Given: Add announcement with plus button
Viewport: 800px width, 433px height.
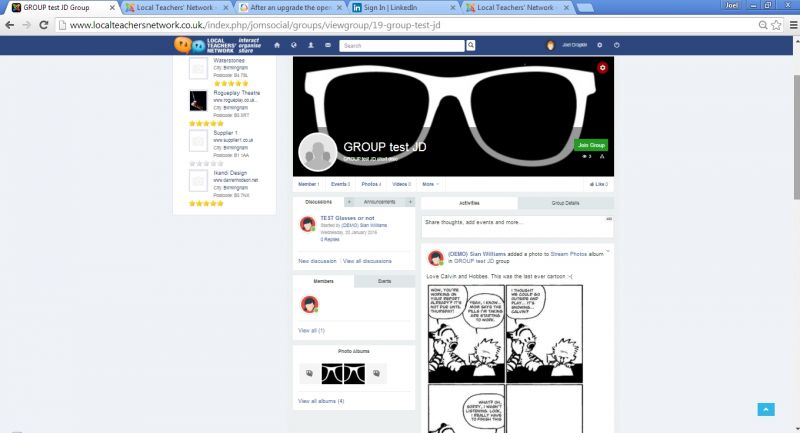Looking at the screenshot, I should point(410,202).
